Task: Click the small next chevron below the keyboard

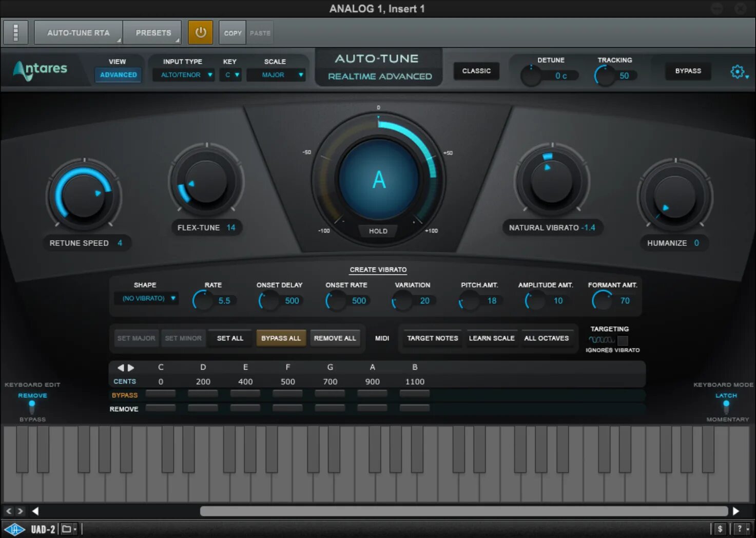Action: 20,511
